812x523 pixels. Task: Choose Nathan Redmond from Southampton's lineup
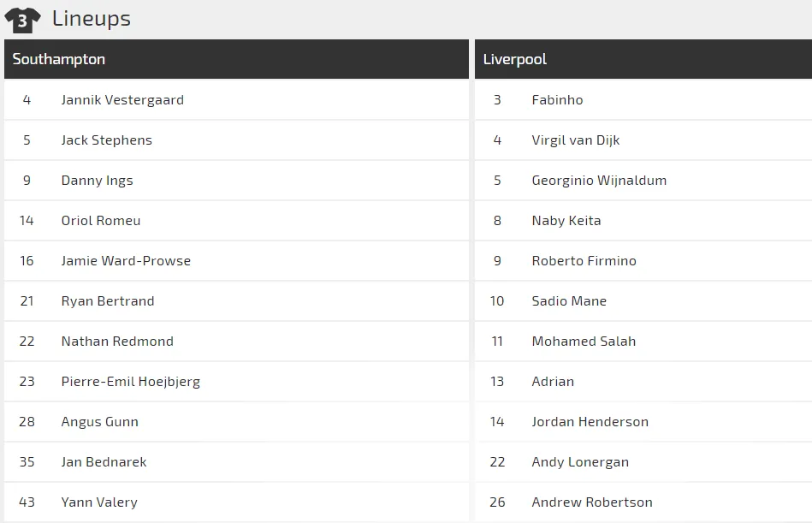coord(117,342)
